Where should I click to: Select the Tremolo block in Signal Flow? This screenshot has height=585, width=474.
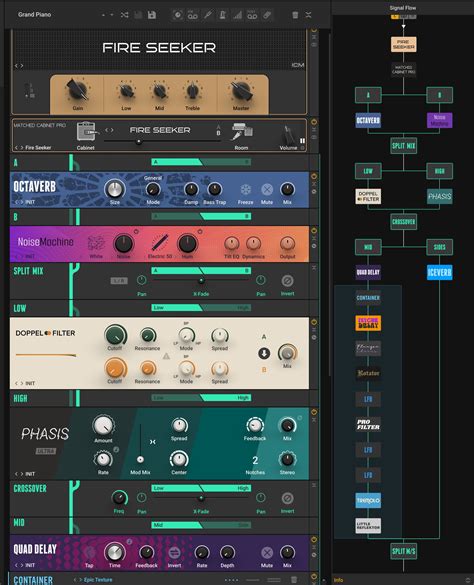(368, 500)
